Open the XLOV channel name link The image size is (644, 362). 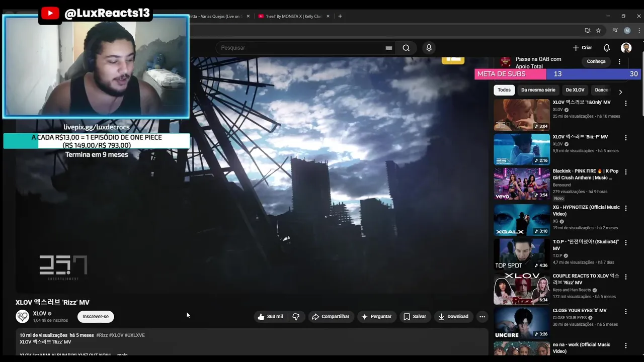point(39,313)
